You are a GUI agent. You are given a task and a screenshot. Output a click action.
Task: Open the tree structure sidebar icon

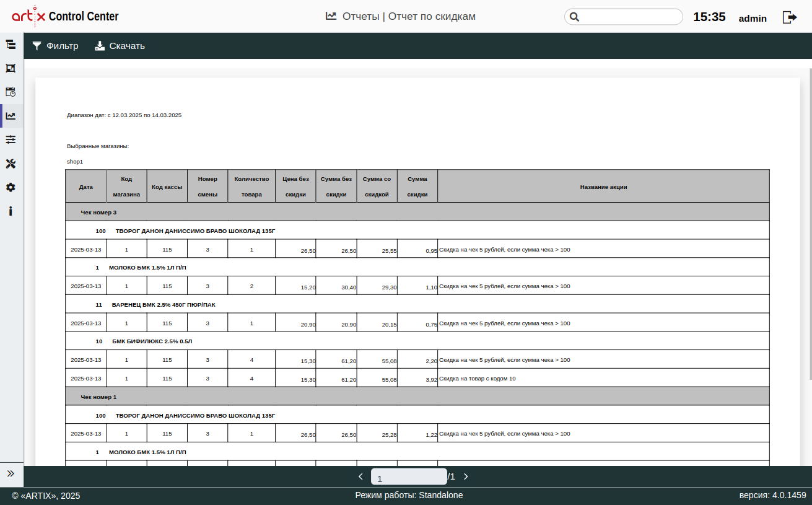click(x=11, y=45)
